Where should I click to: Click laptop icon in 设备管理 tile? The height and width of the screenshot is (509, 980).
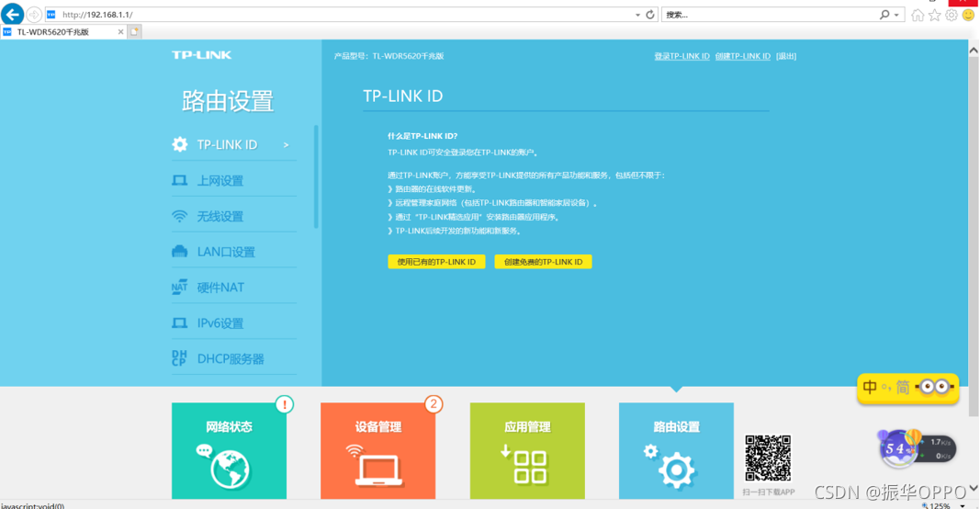point(378,470)
